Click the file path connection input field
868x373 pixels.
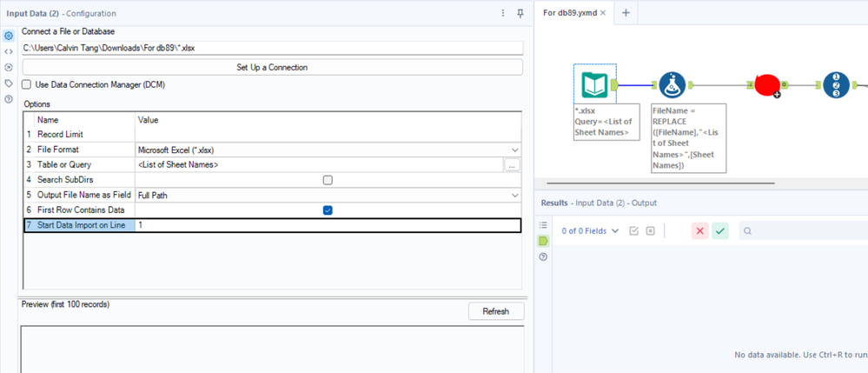coord(272,48)
